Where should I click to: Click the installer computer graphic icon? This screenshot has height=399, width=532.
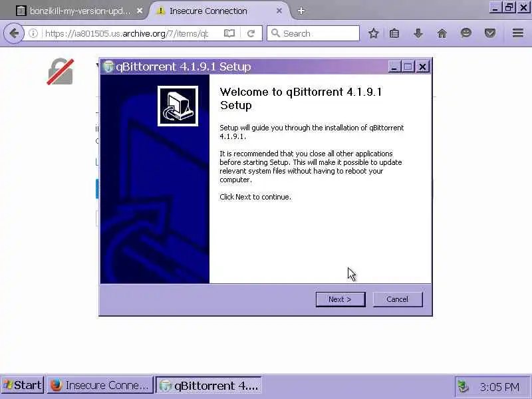pos(178,106)
